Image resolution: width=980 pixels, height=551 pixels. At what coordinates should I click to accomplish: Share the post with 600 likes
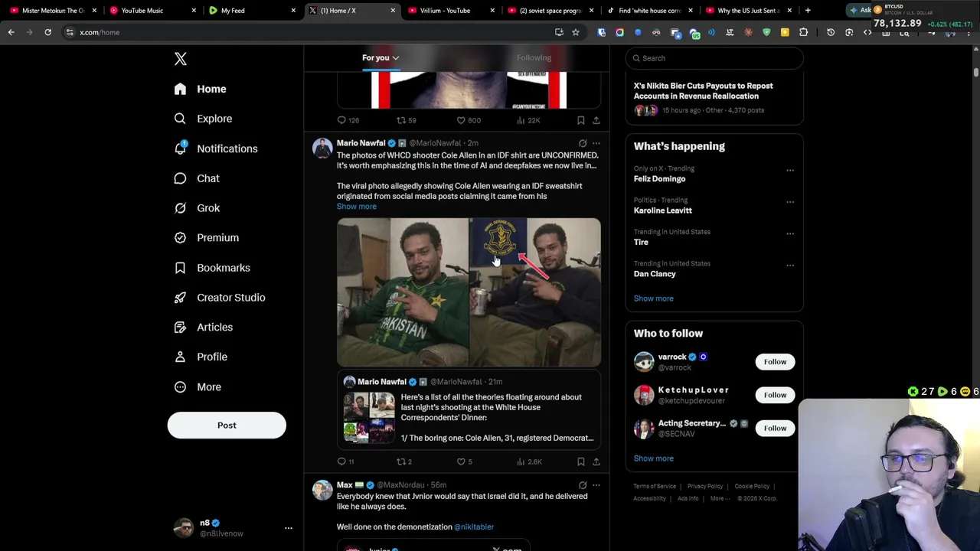(x=596, y=120)
